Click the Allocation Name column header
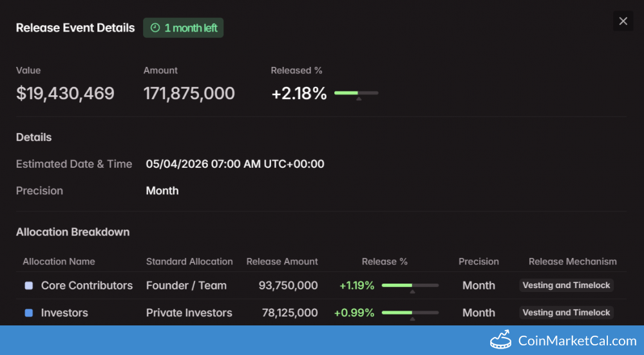The height and width of the screenshot is (355, 644). pos(59,262)
